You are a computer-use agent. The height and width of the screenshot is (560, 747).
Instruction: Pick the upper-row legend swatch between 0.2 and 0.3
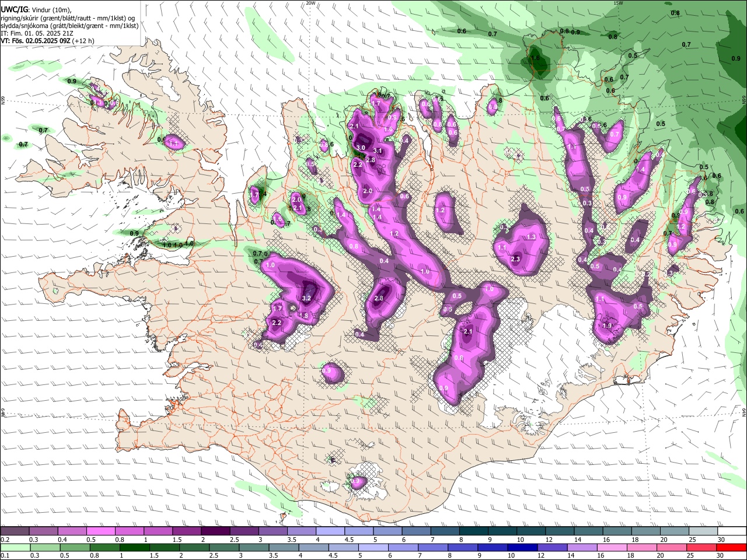click(x=14, y=531)
